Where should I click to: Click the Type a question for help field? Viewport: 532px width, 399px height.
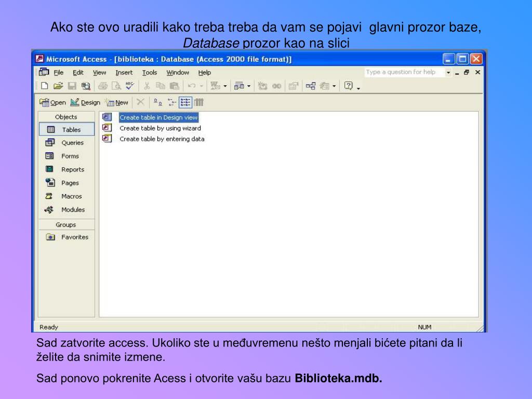tap(404, 72)
